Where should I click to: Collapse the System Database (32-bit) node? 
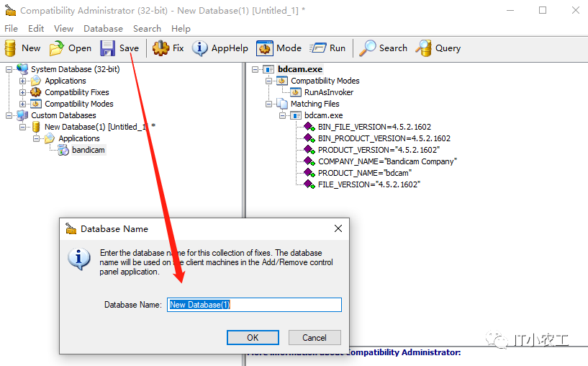pyautogui.click(x=9, y=69)
